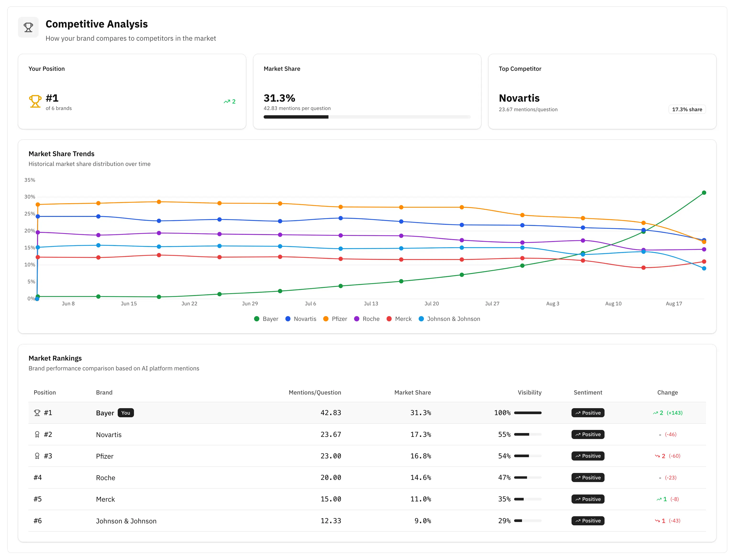Click the 42.83 mentions value for Bayer
The image size is (733, 560).
(331, 413)
